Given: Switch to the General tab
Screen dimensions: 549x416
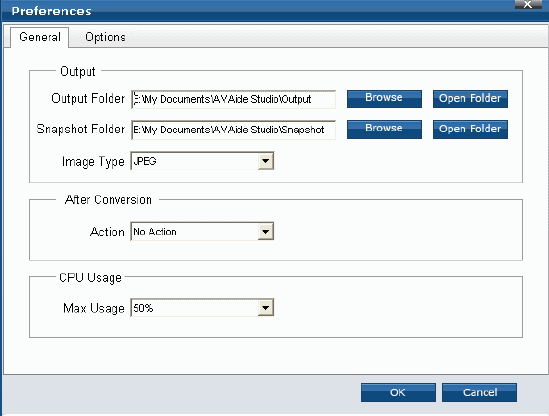Looking at the screenshot, I should [40, 37].
